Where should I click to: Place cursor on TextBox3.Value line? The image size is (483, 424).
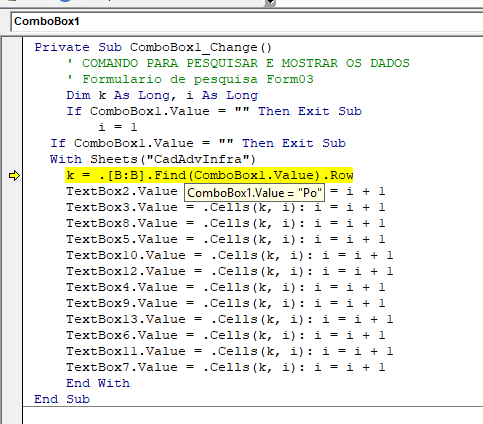(226, 207)
